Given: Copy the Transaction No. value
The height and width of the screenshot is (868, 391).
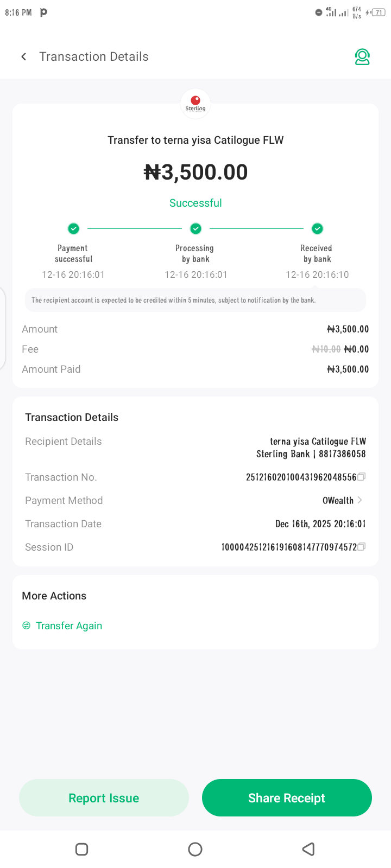Looking at the screenshot, I should [362, 477].
